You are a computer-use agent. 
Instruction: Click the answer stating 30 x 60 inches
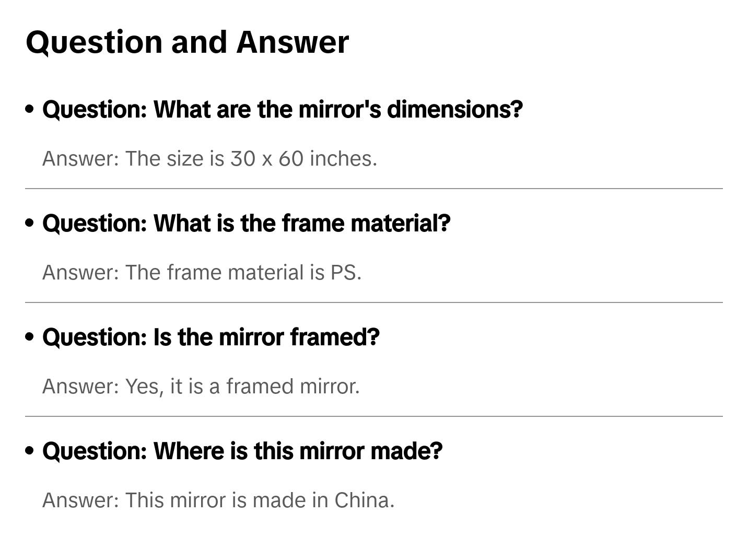tap(209, 159)
